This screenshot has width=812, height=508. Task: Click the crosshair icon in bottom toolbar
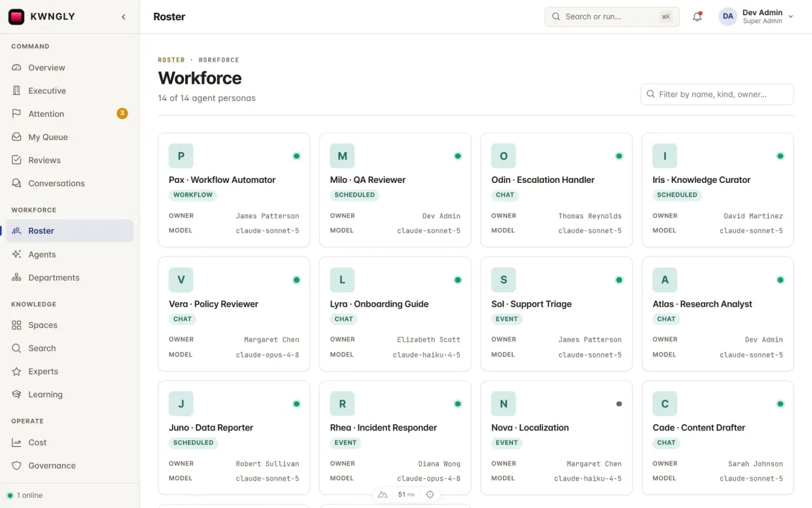click(430, 495)
